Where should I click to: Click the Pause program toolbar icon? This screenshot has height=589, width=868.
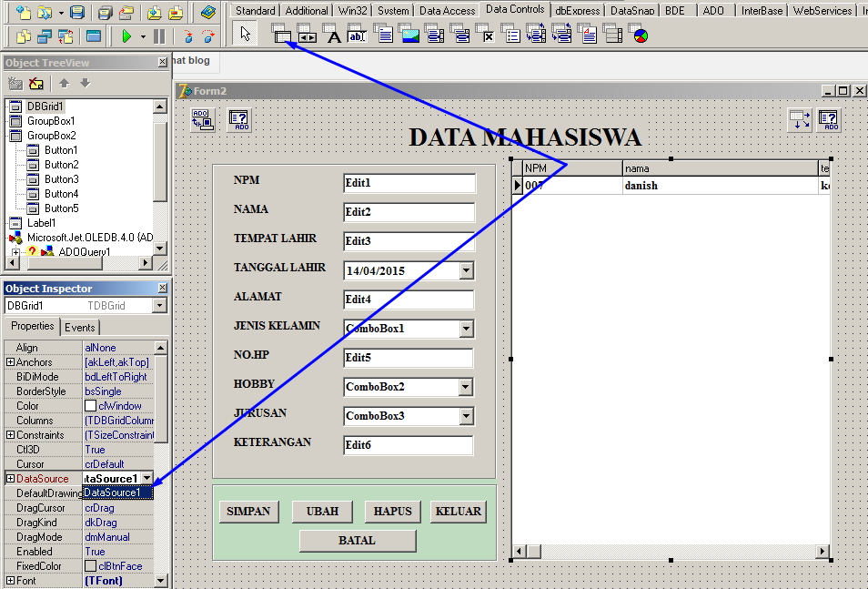[x=159, y=36]
